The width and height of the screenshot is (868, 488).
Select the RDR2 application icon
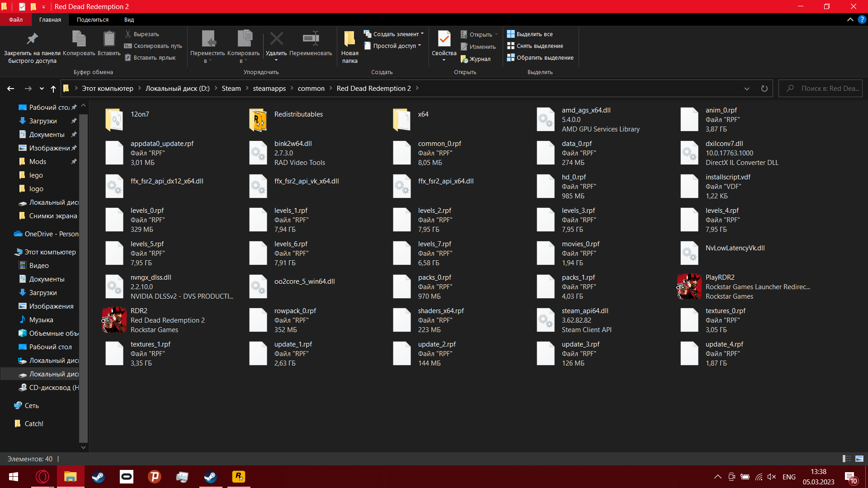point(114,320)
